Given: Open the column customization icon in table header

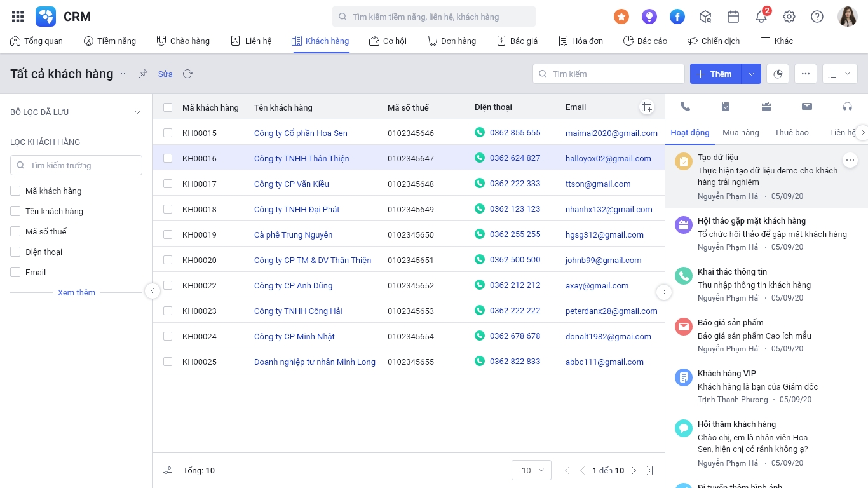Looking at the screenshot, I should [x=646, y=107].
